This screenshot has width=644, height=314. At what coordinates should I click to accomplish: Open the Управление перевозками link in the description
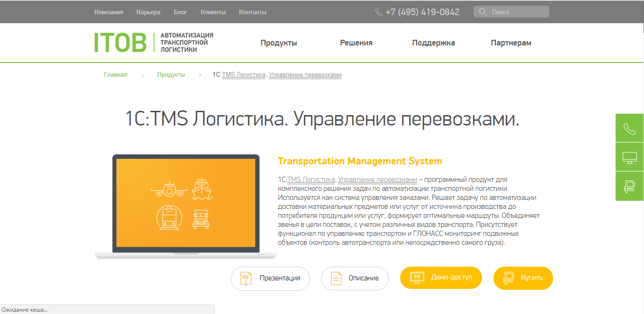click(x=376, y=179)
